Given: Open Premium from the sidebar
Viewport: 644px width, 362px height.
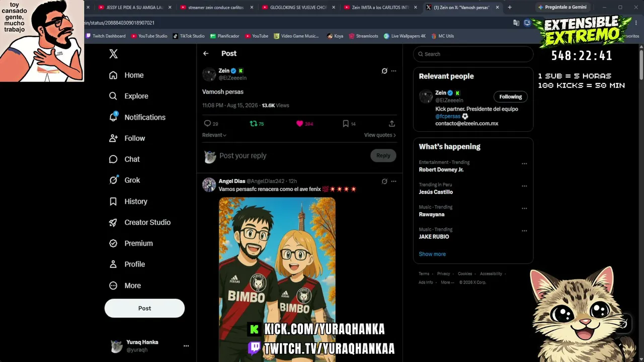Looking at the screenshot, I should [x=131, y=243].
